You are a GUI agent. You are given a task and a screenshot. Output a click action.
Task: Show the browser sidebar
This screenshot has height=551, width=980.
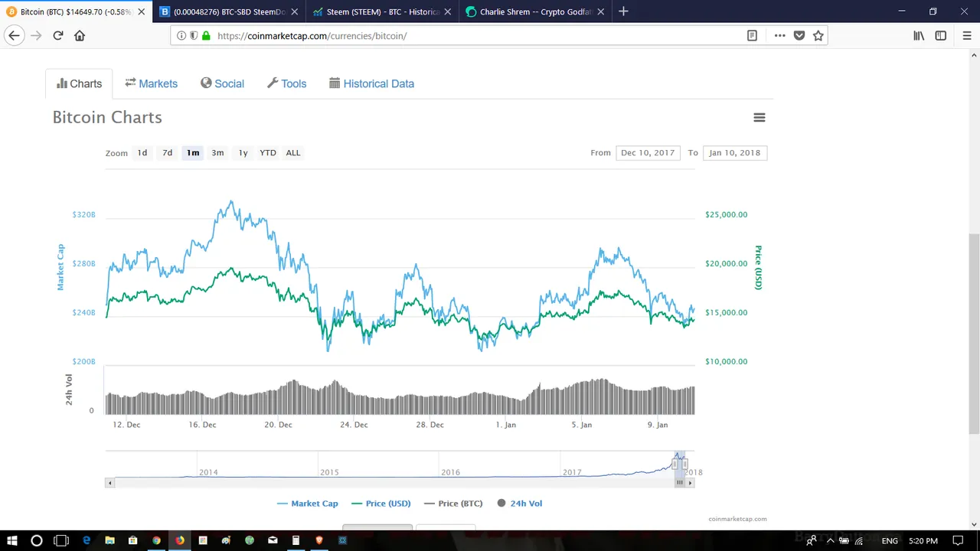[x=941, y=35]
